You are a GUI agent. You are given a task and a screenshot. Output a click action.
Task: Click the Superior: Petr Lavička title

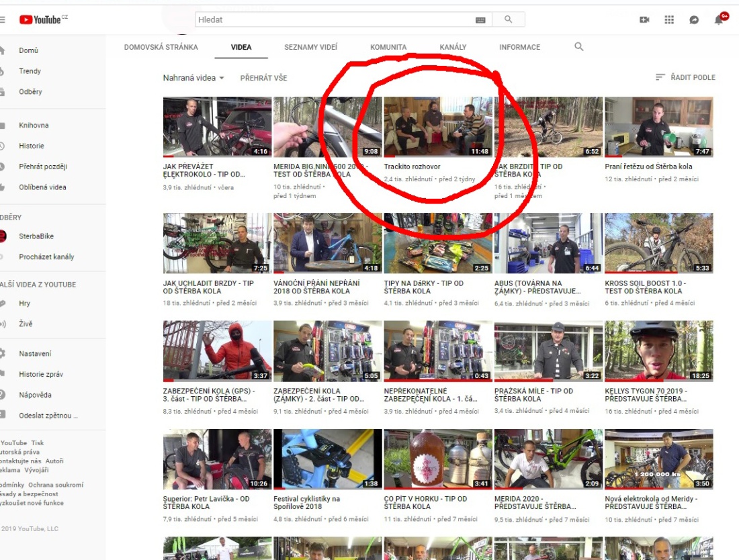[x=206, y=502]
